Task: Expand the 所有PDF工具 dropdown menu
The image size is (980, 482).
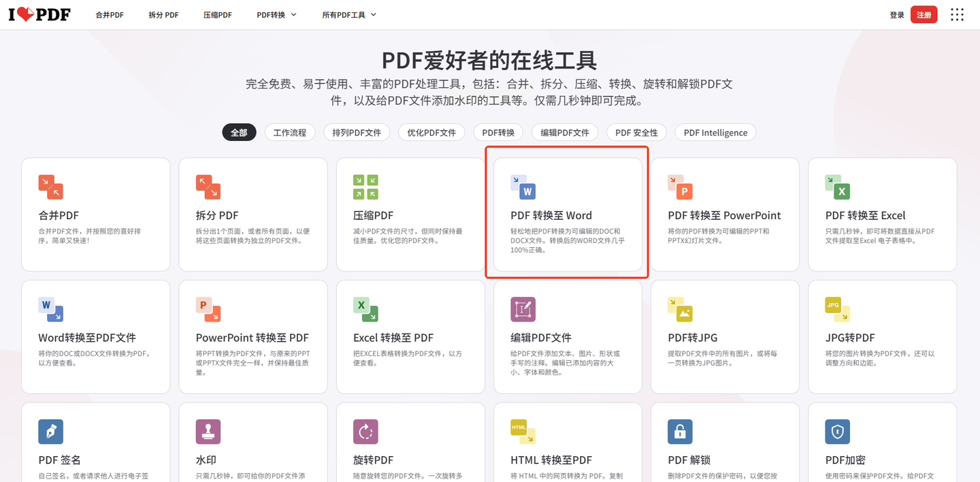Action: [x=349, y=15]
